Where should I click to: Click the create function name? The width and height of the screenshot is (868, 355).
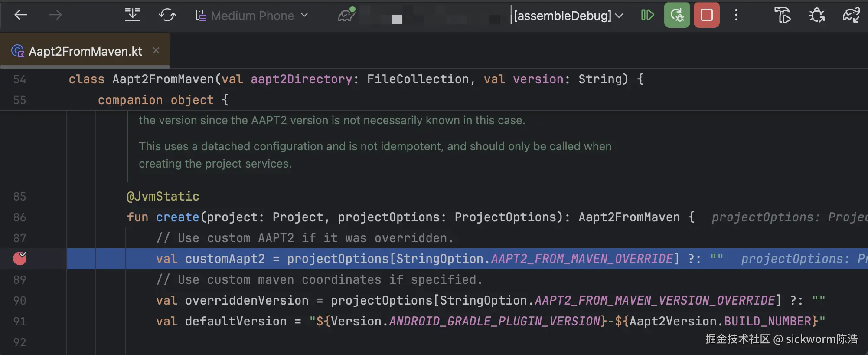coord(177,217)
